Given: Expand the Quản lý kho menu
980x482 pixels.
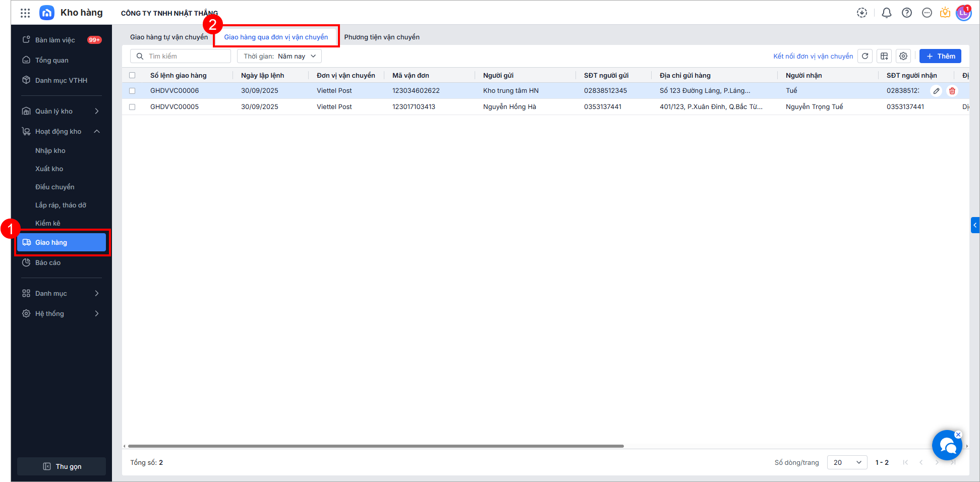Looking at the screenshot, I should click(61, 111).
